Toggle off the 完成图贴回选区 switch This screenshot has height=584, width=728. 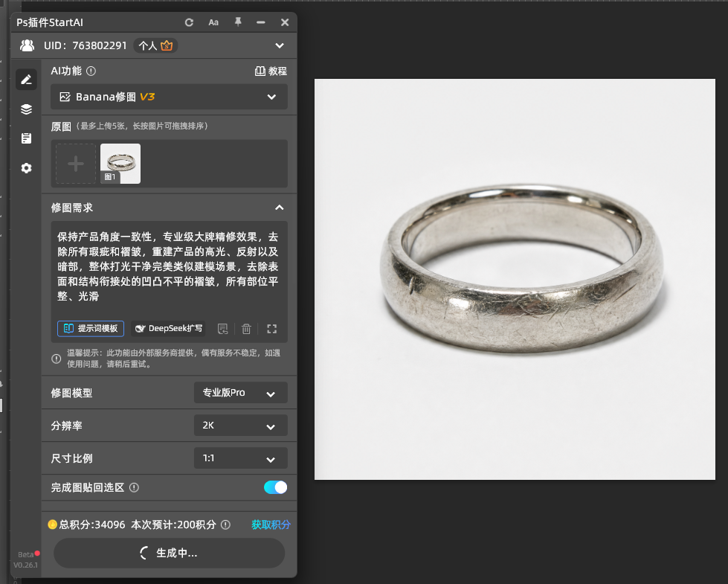(x=275, y=487)
